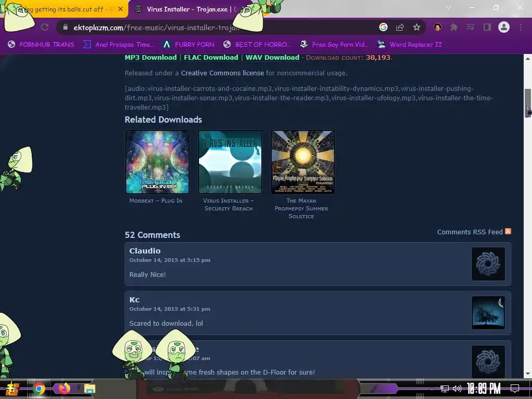Open the Chrome profile account icon

click(x=504, y=27)
